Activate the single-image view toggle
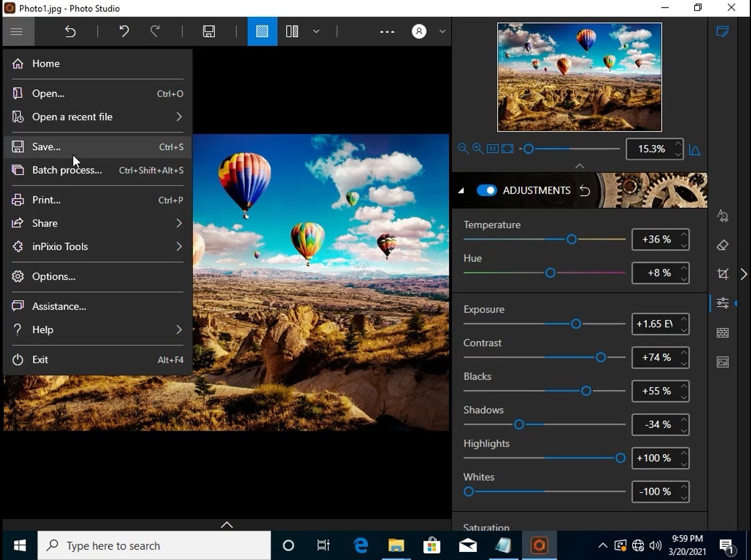751x560 pixels. coord(262,31)
